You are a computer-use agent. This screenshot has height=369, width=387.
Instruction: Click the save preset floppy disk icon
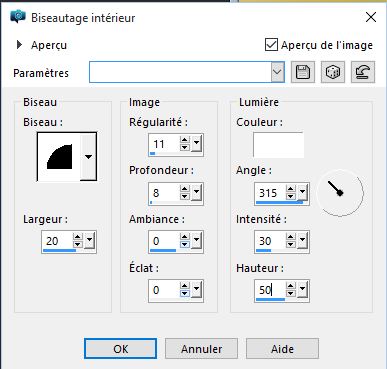tap(303, 72)
